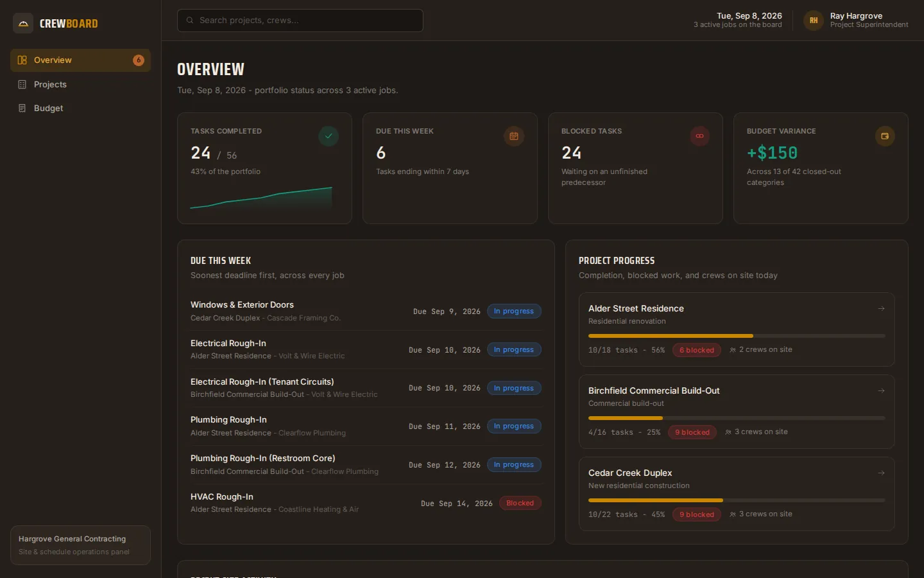Select the Ray Hargrove profile name
This screenshot has width=924, height=578.
[x=856, y=15]
